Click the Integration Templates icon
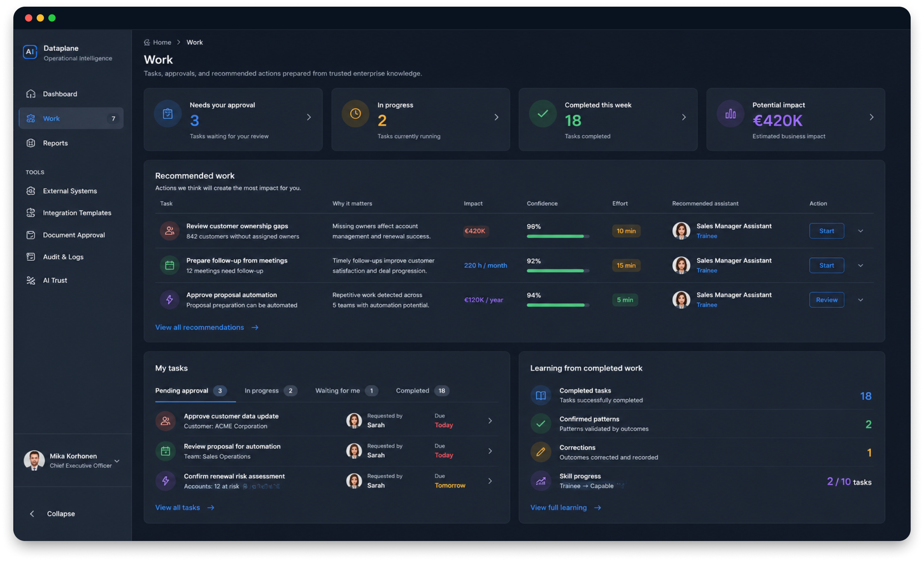Viewport: 924px width, 561px height. coord(31,213)
